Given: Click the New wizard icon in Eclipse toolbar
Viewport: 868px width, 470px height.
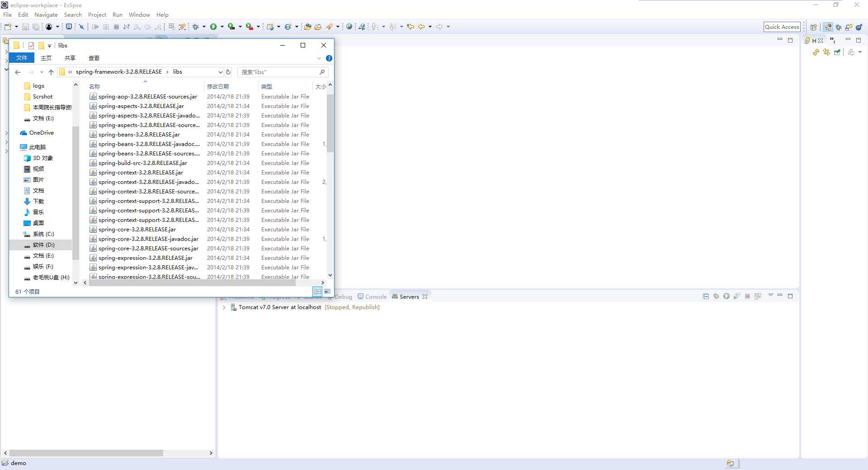Looking at the screenshot, I should (8, 27).
